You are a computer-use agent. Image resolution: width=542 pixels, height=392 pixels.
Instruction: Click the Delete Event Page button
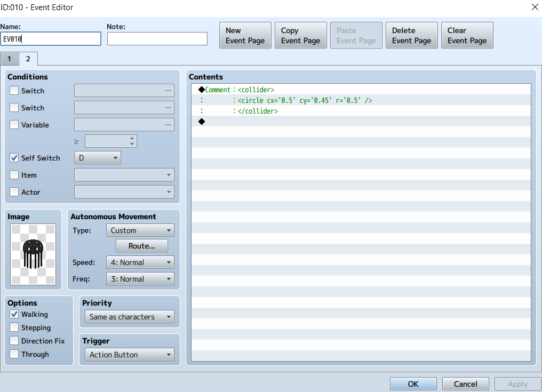412,35
